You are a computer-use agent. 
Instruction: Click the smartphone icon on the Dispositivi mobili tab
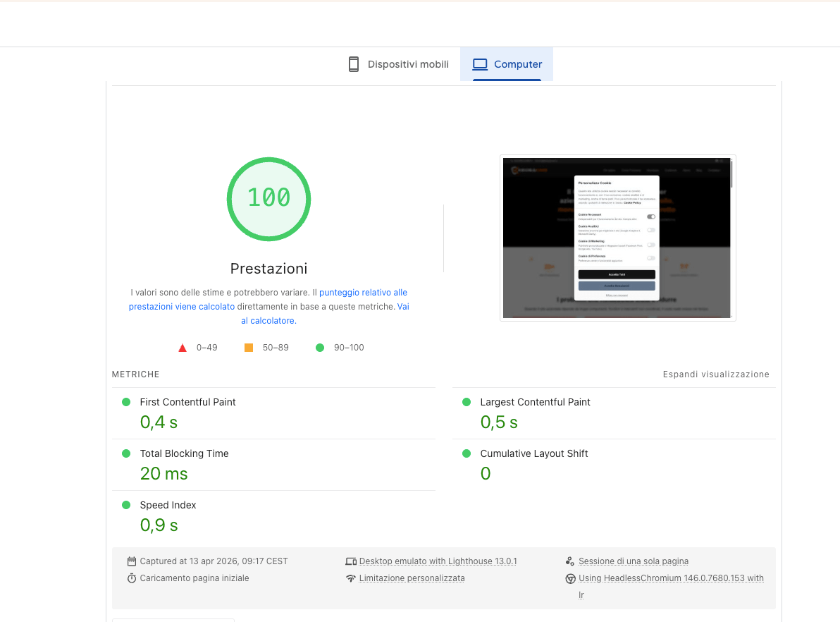(x=353, y=63)
